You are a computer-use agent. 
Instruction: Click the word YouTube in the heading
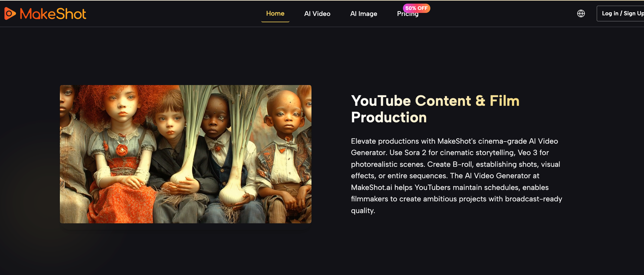(x=381, y=101)
